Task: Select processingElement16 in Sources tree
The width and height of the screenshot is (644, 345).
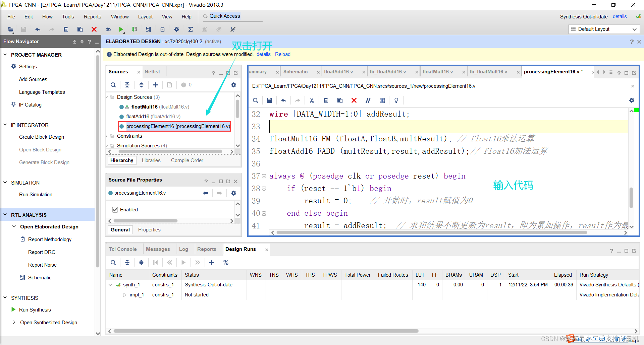Action: point(175,126)
